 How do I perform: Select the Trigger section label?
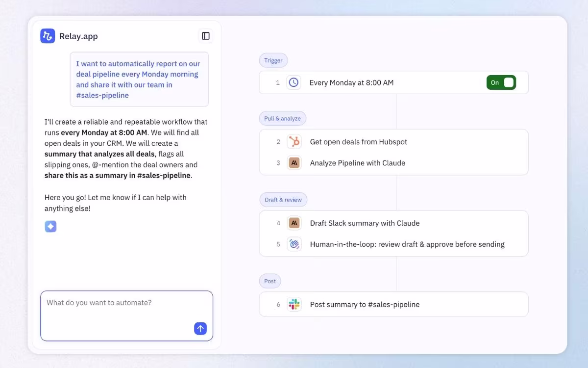273,60
